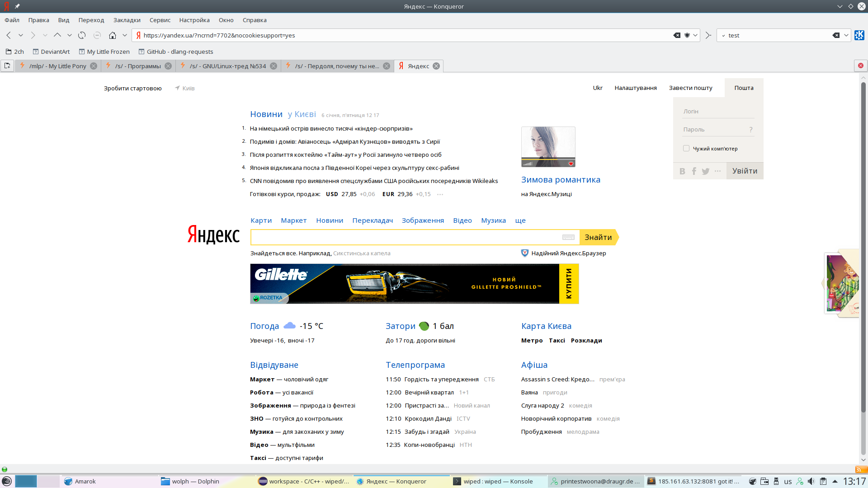This screenshot has width=868, height=488.
Task: Close the current tab using red button
Action: 861,66
